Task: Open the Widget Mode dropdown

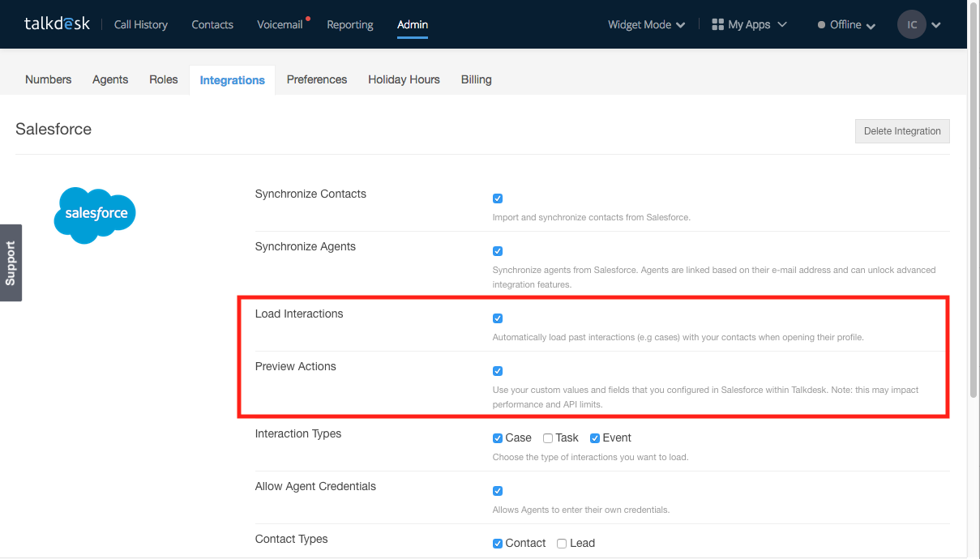Action: [646, 24]
